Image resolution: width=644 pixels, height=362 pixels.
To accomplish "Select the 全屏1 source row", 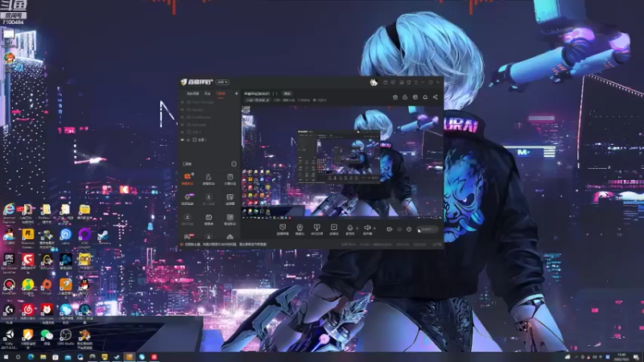I will click(210, 140).
